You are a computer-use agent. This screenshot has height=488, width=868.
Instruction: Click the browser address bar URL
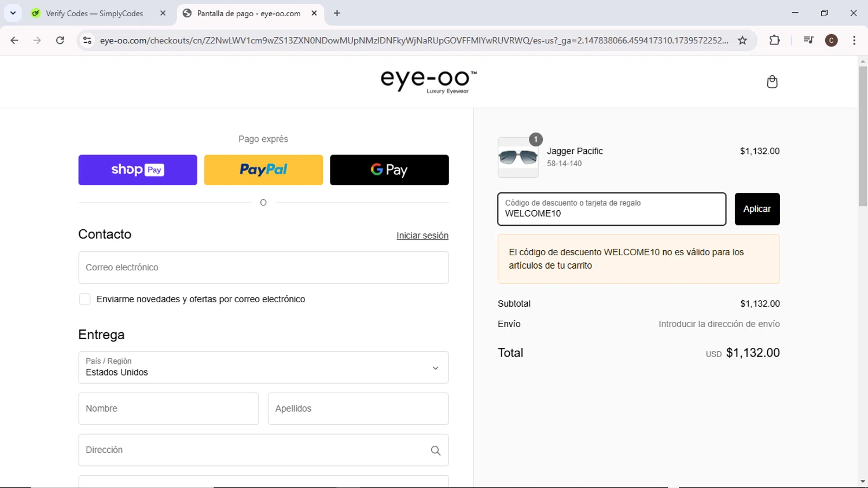(414, 41)
